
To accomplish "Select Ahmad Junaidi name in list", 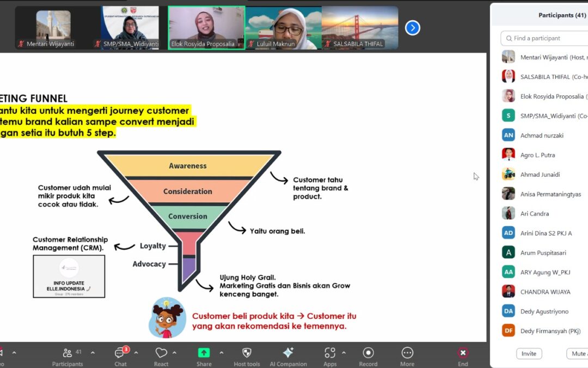I will point(540,174).
